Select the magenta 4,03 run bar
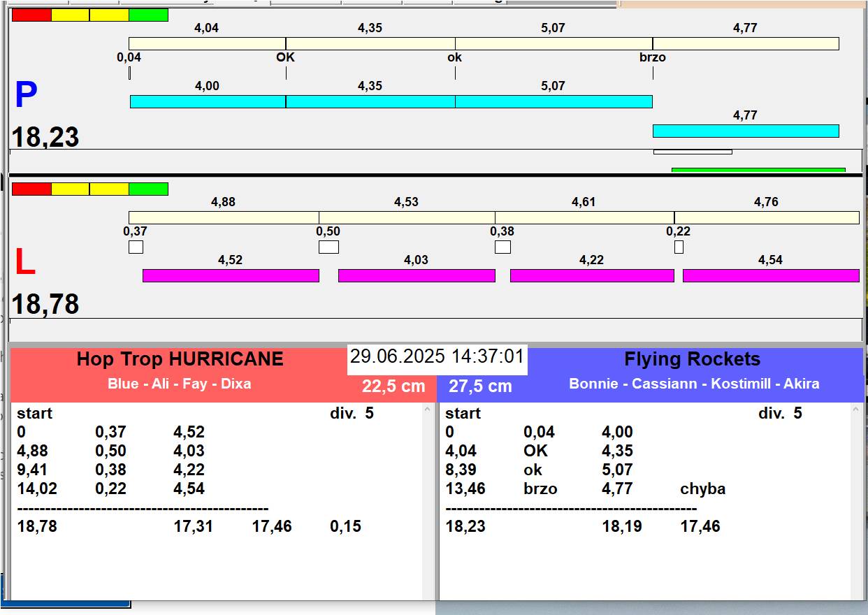The width and height of the screenshot is (868, 615). click(x=417, y=275)
